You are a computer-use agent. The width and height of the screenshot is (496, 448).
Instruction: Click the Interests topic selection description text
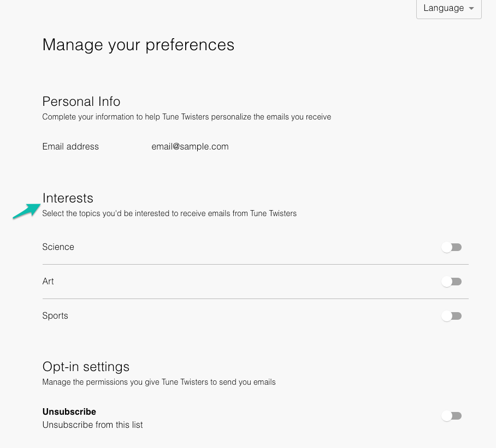click(x=169, y=213)
